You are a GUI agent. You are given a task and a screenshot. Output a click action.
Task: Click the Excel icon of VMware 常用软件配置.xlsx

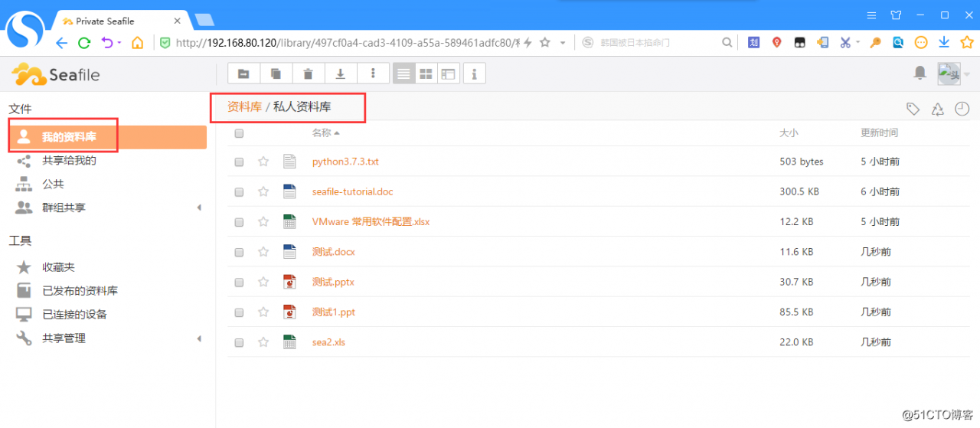pyautogui.click(x=289, y=221)
